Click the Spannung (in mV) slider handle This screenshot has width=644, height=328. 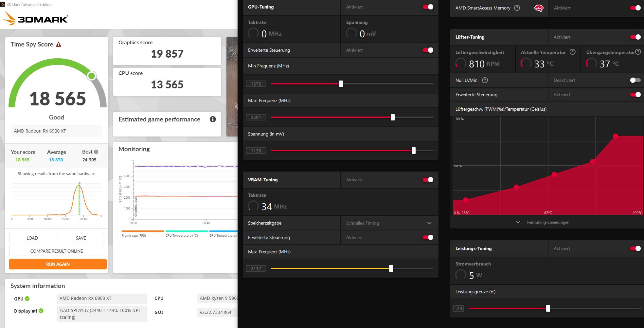coord(414,151)
